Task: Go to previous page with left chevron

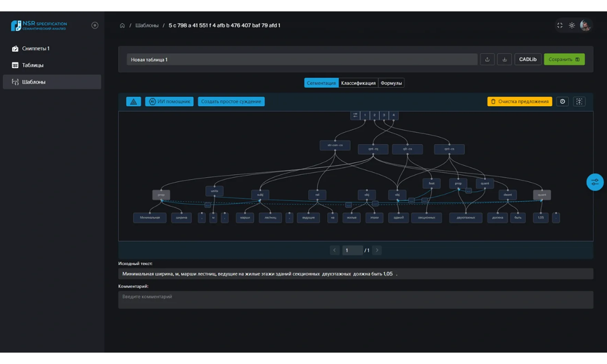Action: click(335, 250)
